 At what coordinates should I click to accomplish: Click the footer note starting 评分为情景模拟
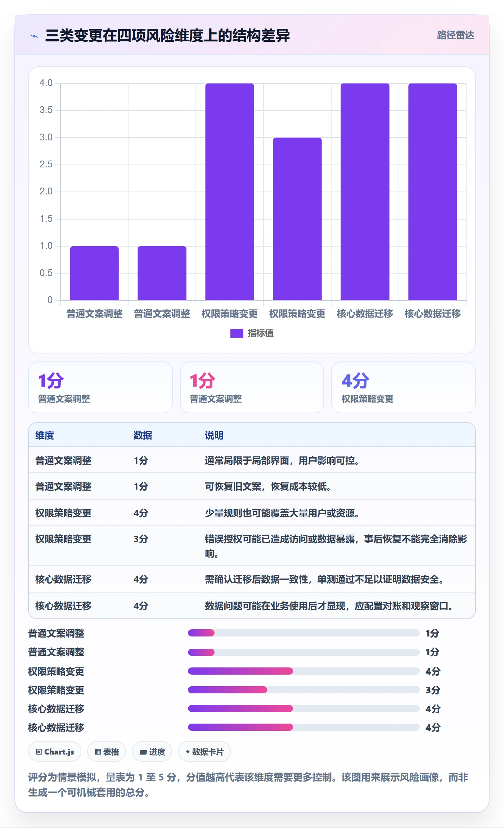pos(248,785)
